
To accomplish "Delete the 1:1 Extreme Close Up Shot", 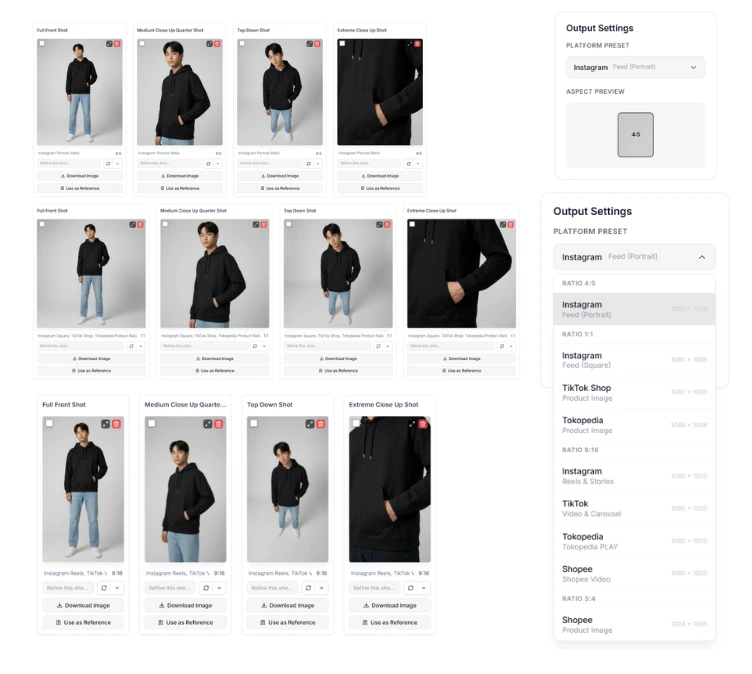I will pyautogui.click(x=511, y=225).
